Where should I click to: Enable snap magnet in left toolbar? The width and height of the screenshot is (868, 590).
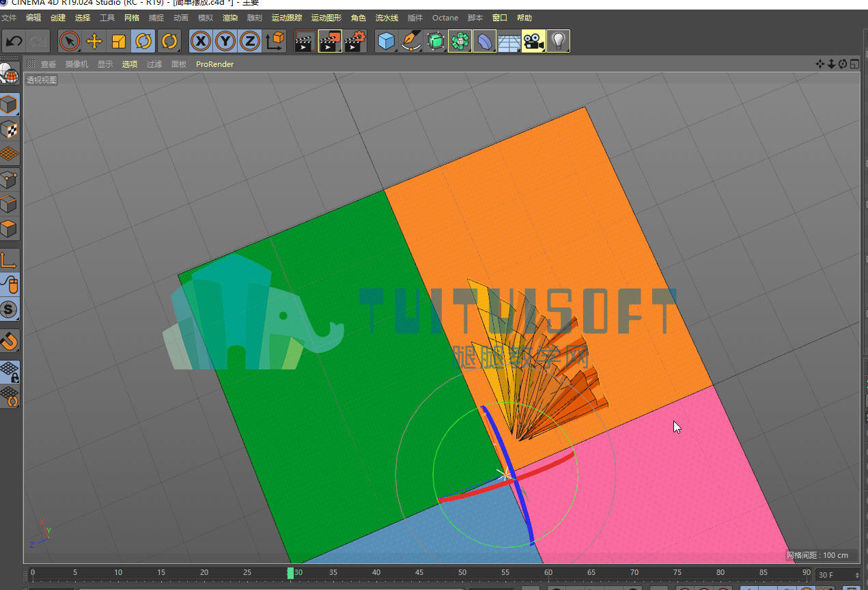coord(10,340)
